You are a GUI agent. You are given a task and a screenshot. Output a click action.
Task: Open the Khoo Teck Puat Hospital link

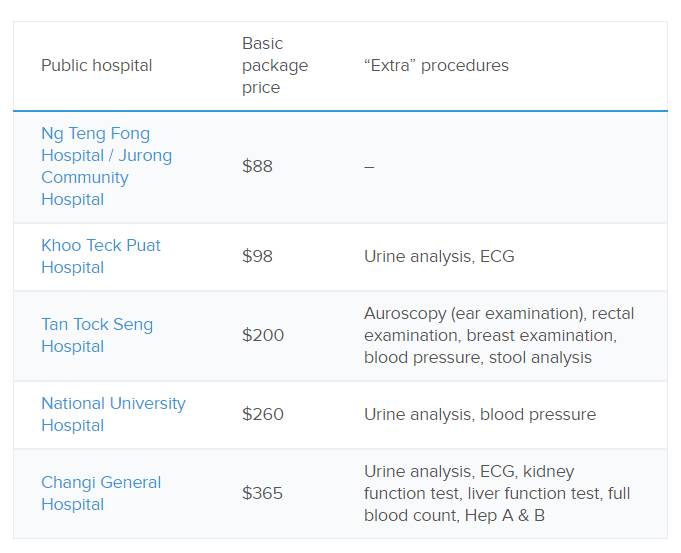(100, 246)
